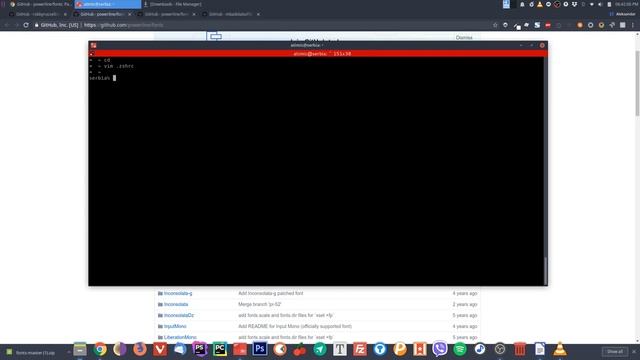Click the VLC cone icon in the system tray
This screenshot has width=640, height=360.
[540, 4]
